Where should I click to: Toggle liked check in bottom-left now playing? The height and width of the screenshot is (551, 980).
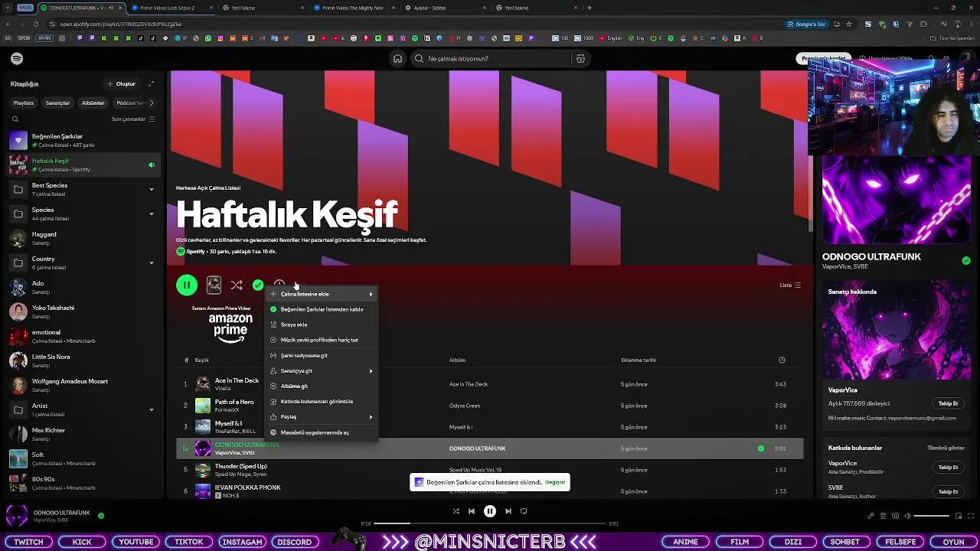101,516
